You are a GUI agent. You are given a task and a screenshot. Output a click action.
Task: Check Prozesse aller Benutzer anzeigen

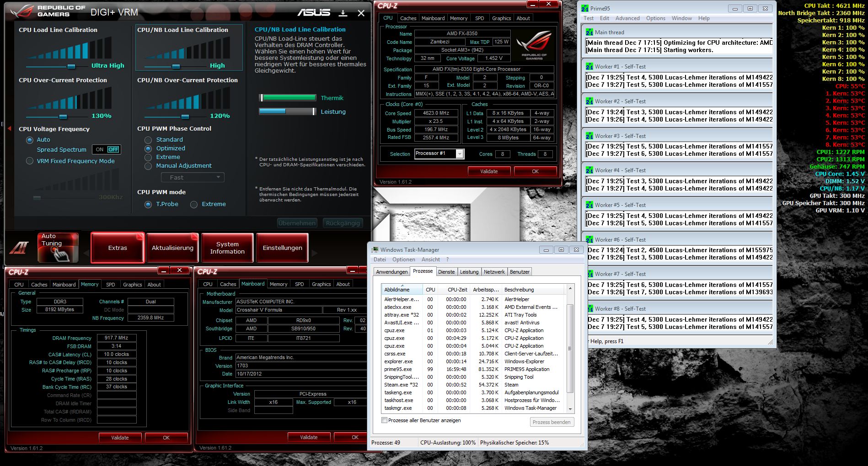(385, 420)
